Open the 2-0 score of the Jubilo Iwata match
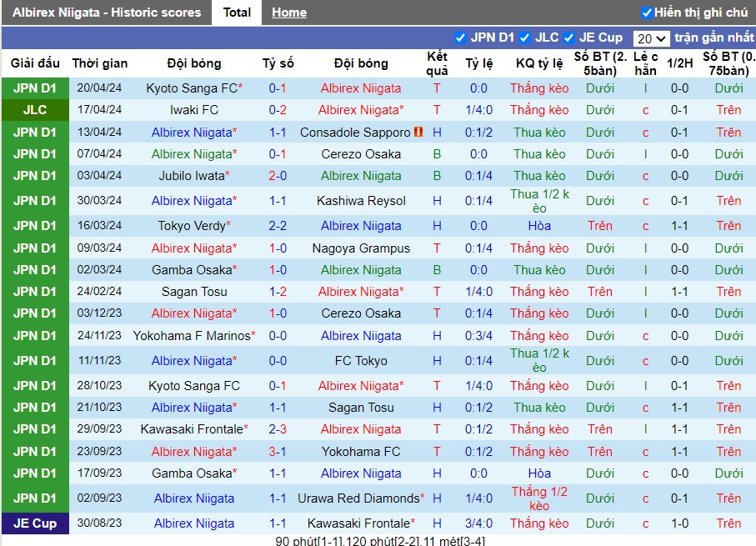Image resolution: width=756 pixels, height=546 pixels. [x=278, y=176]
